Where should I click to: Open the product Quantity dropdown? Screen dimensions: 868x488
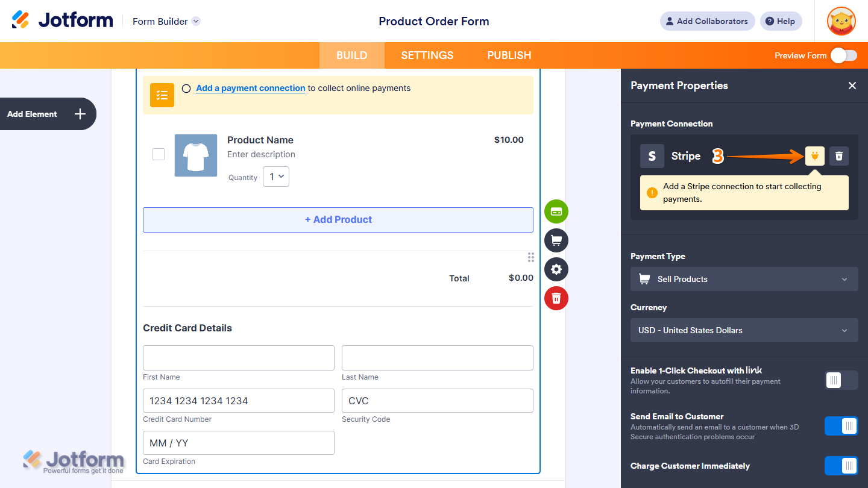275,176
